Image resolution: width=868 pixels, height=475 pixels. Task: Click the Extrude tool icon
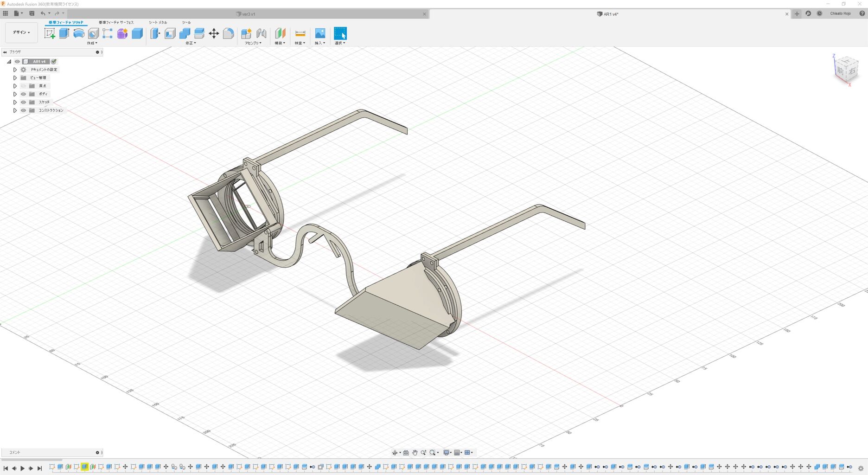pos(64,33)
